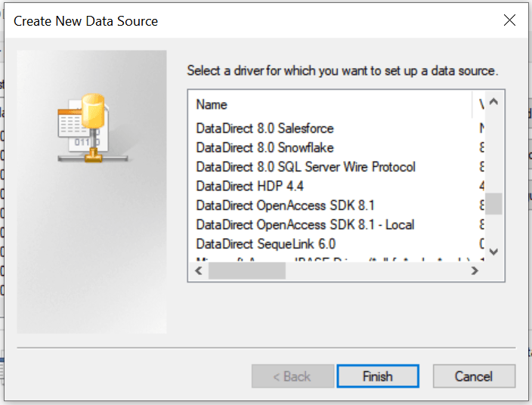Close the Create New Data Source dialog

509,20
